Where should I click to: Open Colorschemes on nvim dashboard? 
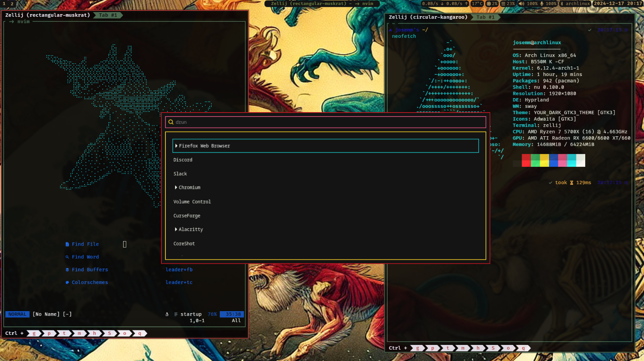click(90, 283)
